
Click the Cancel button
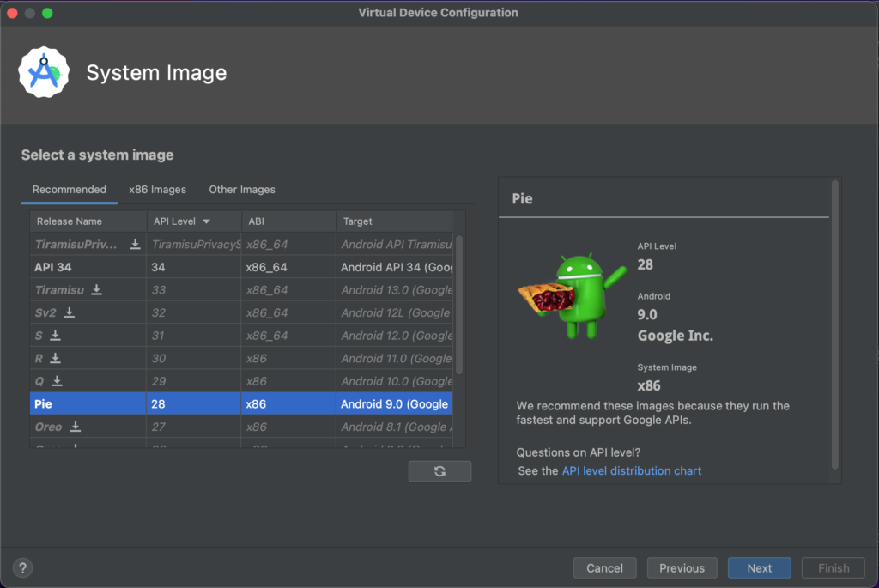coord(604,567)
